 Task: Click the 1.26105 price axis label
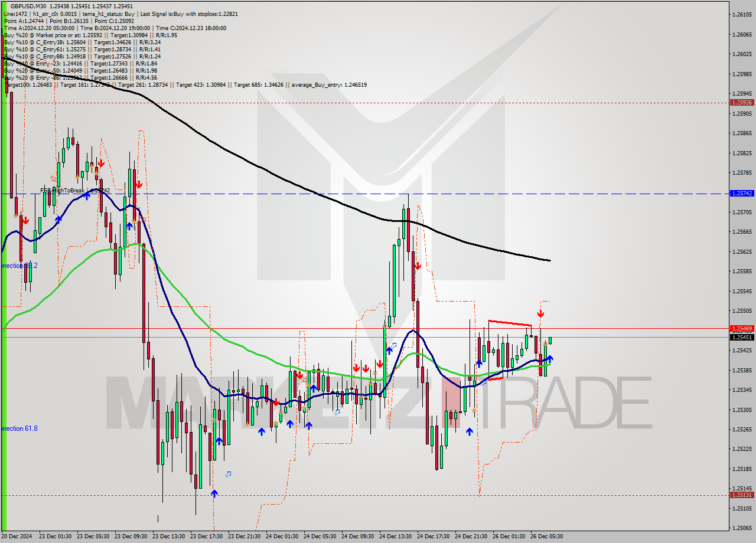[x=742, y=14]
